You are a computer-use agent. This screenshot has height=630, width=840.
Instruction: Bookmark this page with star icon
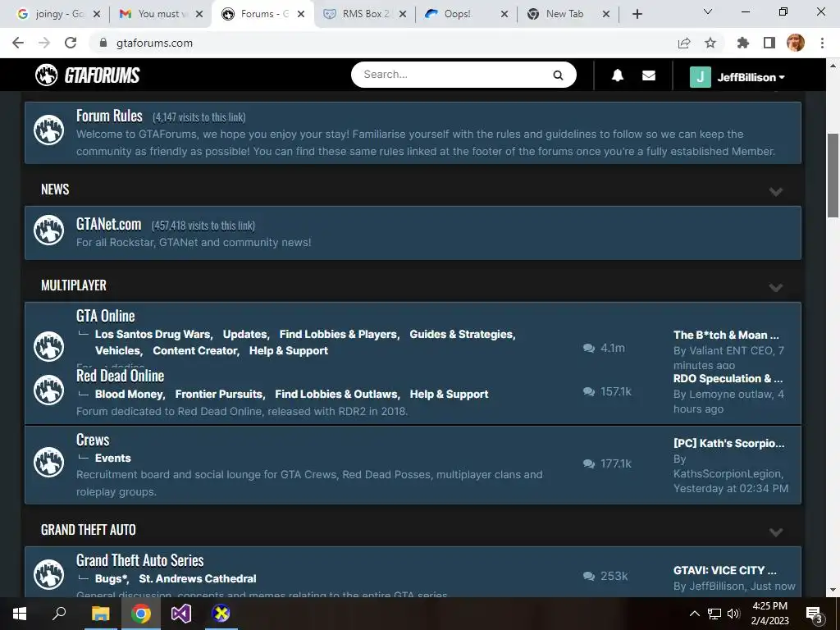click(710, 43)
